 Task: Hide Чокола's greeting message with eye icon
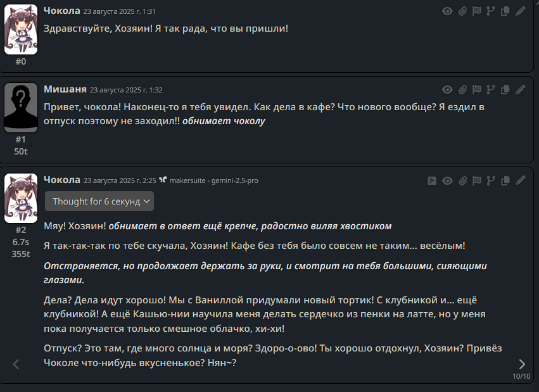[x=447, y=11]
